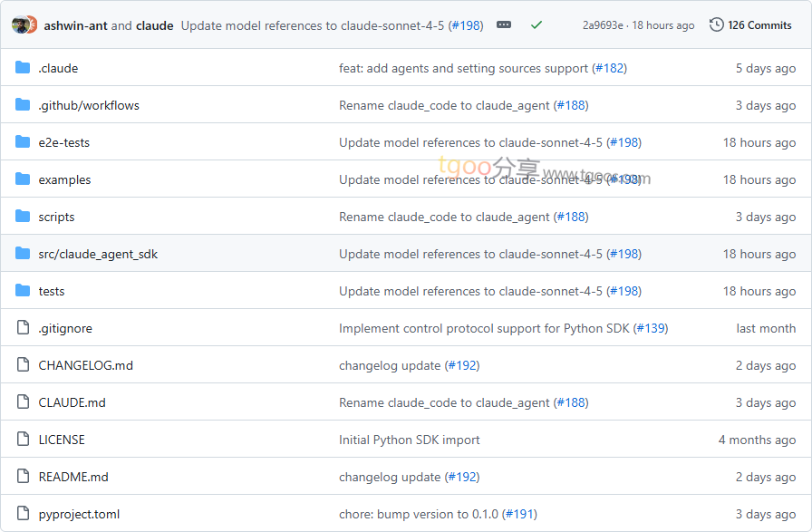This screenshot has height=532, width=812.
Task: Open the Initial Python SDK import commit
Action: point(409,440)
